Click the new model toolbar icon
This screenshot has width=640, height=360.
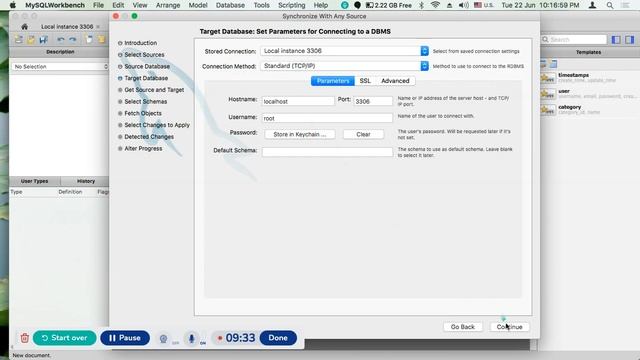[18, 39]
